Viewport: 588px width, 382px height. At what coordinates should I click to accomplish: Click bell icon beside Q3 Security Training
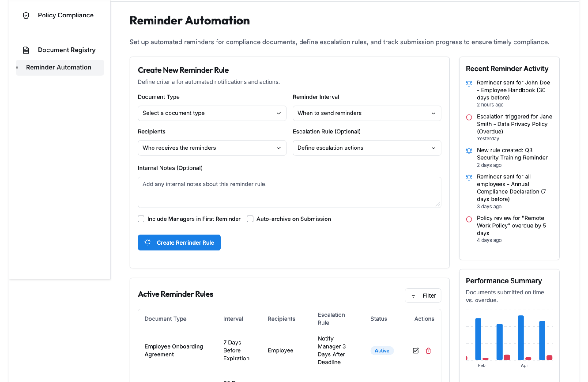tap(469, 151)
